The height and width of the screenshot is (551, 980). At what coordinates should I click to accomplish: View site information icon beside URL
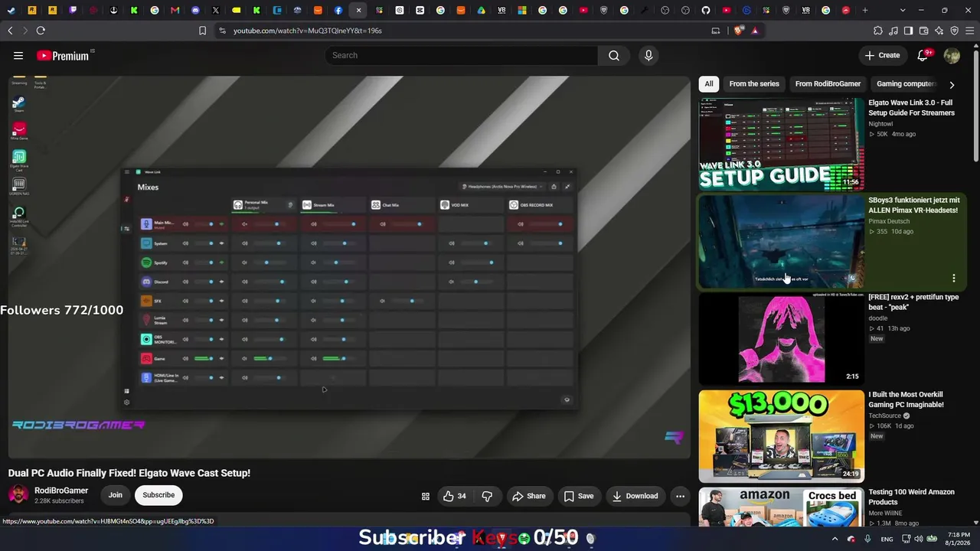click(x=222, y=31)
